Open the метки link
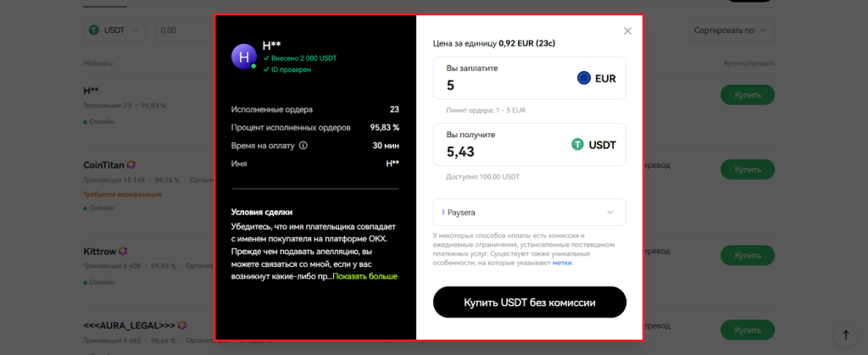The image size is (868, 355). 562,263
